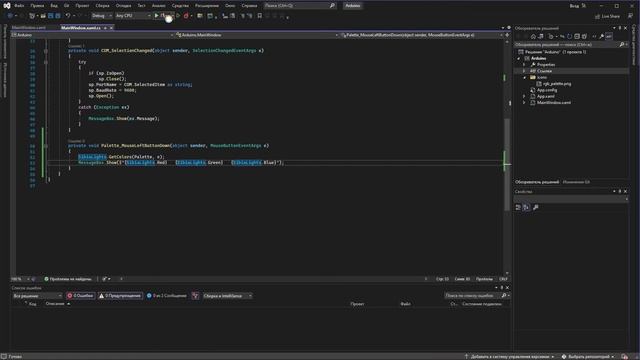Open the File menu
Screen dimensions: 640x360
pyautogui.click(x=19, y=6)
